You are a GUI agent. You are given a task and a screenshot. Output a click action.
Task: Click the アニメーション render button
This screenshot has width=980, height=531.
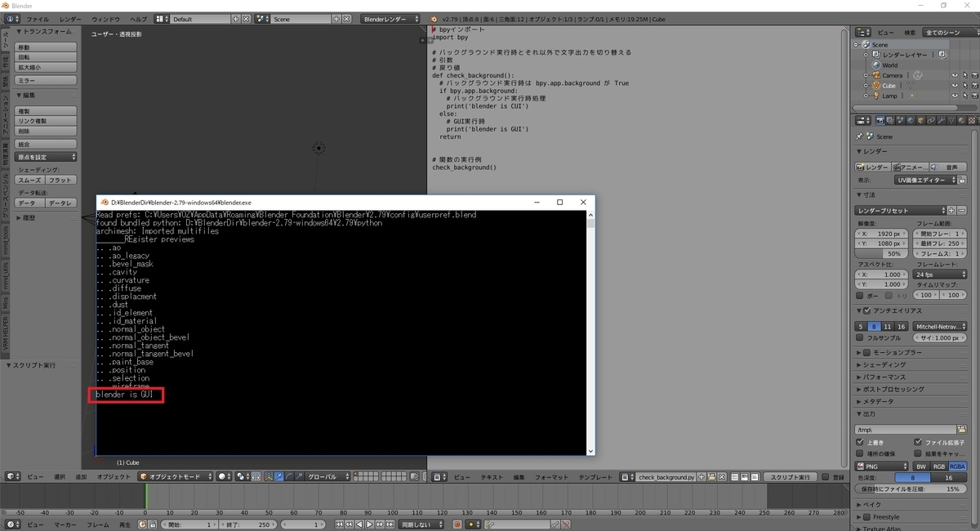click(x=911, y=167)
